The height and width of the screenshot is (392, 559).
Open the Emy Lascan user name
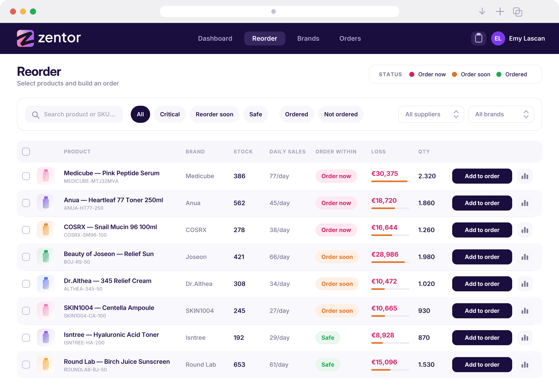pos(527,38)
